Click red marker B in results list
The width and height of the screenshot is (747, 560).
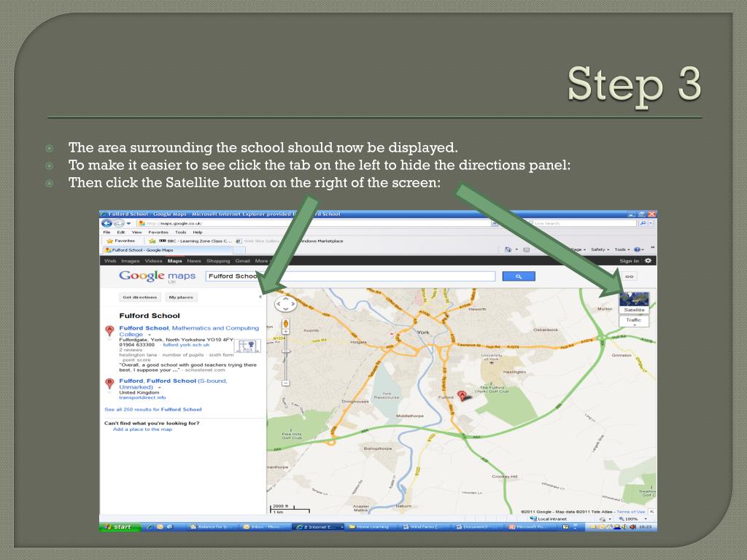coord(109,384)
